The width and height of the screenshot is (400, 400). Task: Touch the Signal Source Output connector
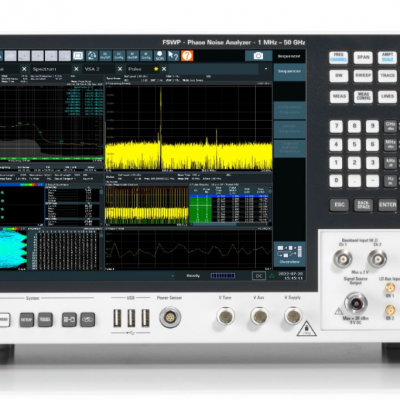click(x=356, y=303)
